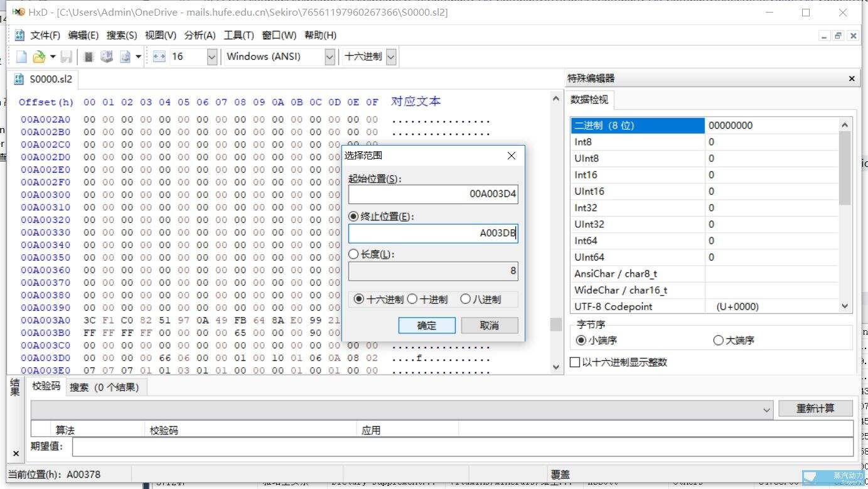This screenshot has height=489, width=868.
Task: Click offset 00A003A0 in hex view
Action: (x=45, y=320)
